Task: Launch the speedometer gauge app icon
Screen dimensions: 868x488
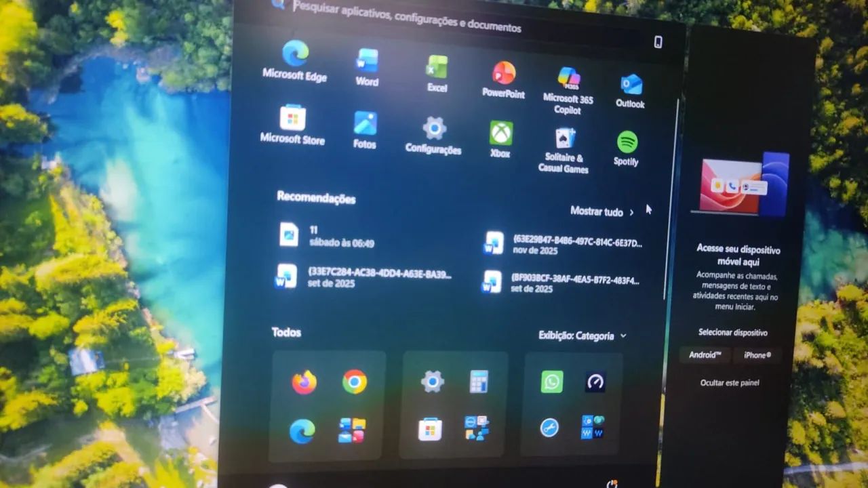Action: point(595,382)
